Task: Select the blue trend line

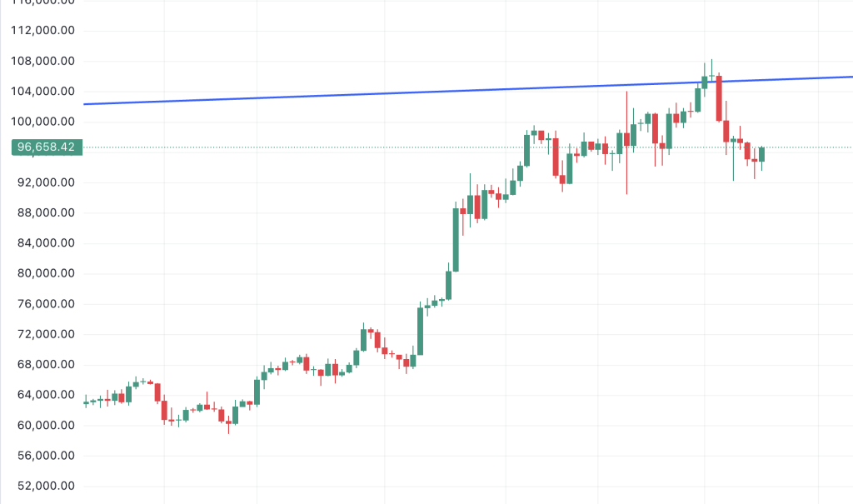Action: point(417,92)
